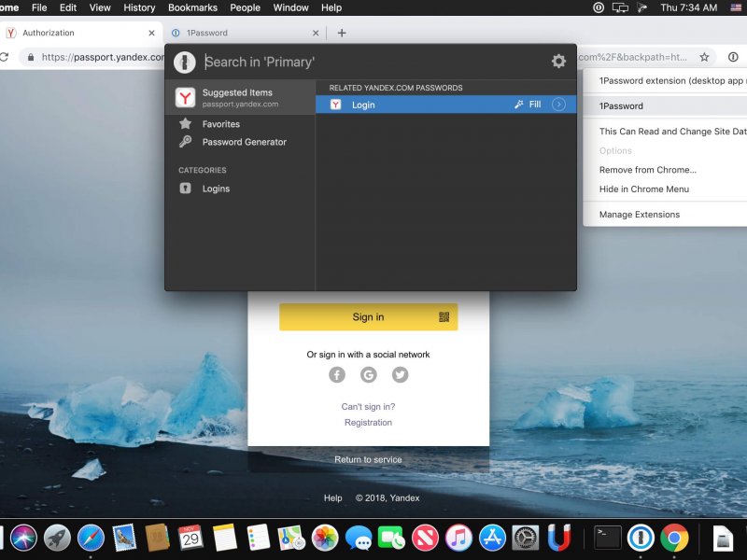The height and width of the screenshot is (560, 747).
Task: Launch Siri from the Dock
Action: tap(23, 538)
